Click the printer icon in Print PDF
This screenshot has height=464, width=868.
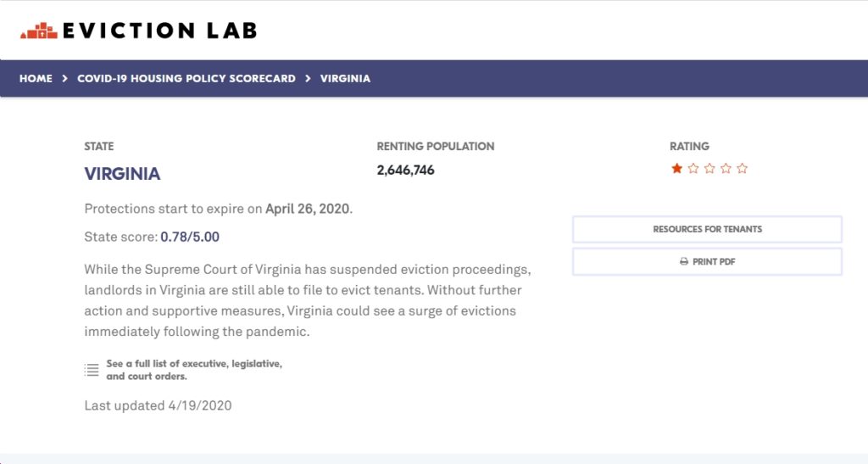tap(684, 262)
